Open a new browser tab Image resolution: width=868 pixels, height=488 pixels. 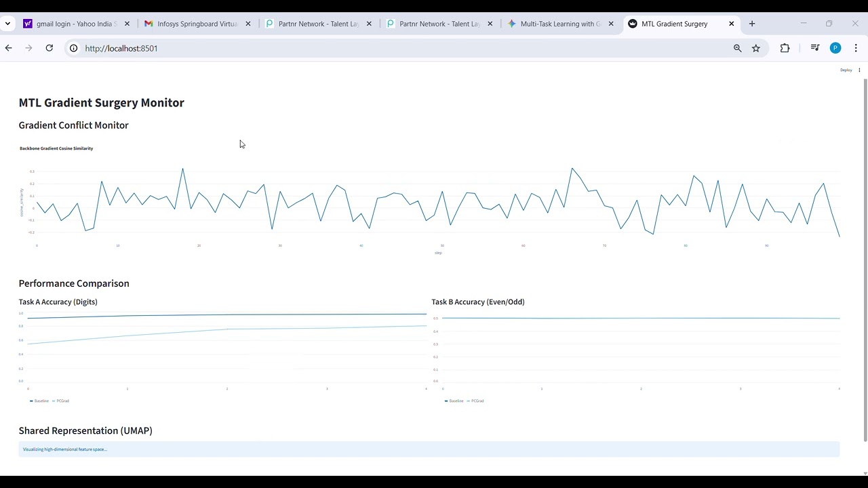tap(752, 24)
